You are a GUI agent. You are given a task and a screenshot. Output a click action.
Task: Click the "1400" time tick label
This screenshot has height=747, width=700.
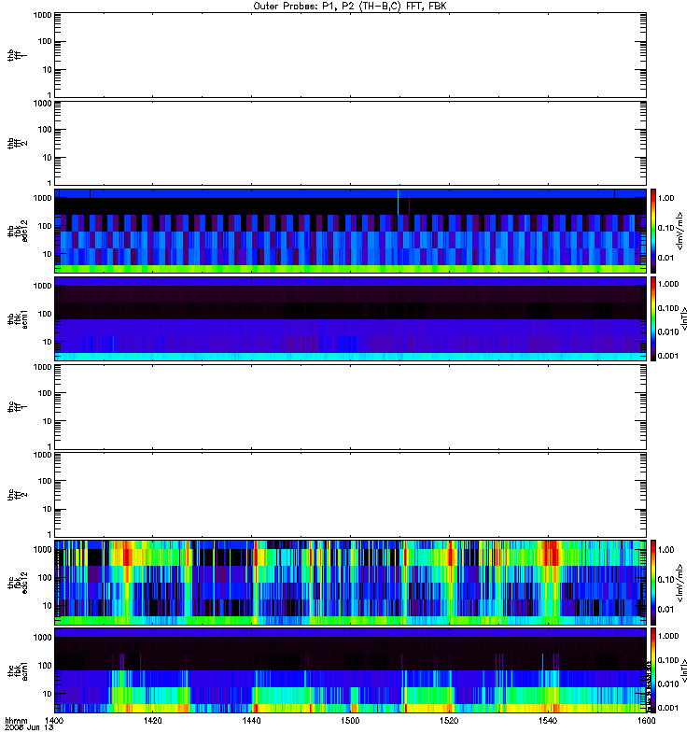pyautogui.click(x=54, y=720)
